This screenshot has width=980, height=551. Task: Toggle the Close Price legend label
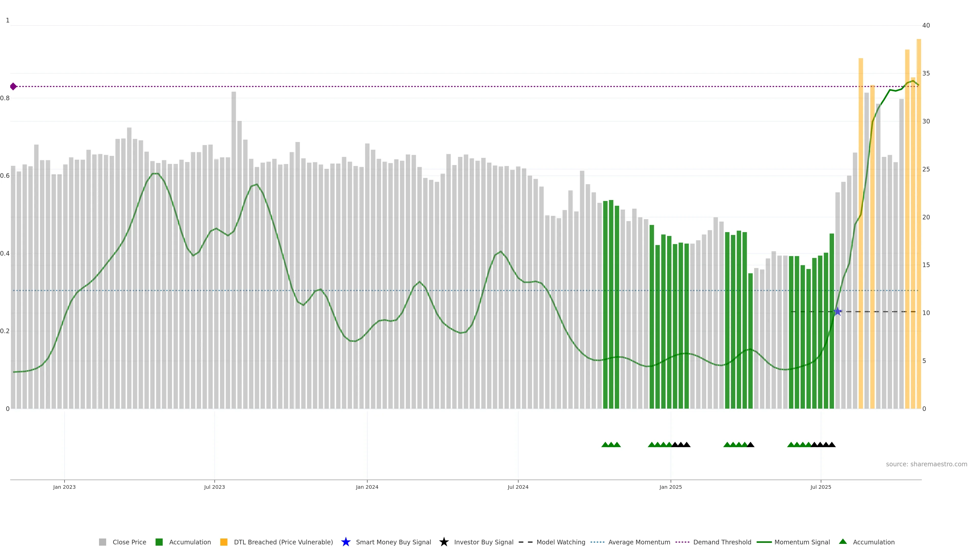129,542
